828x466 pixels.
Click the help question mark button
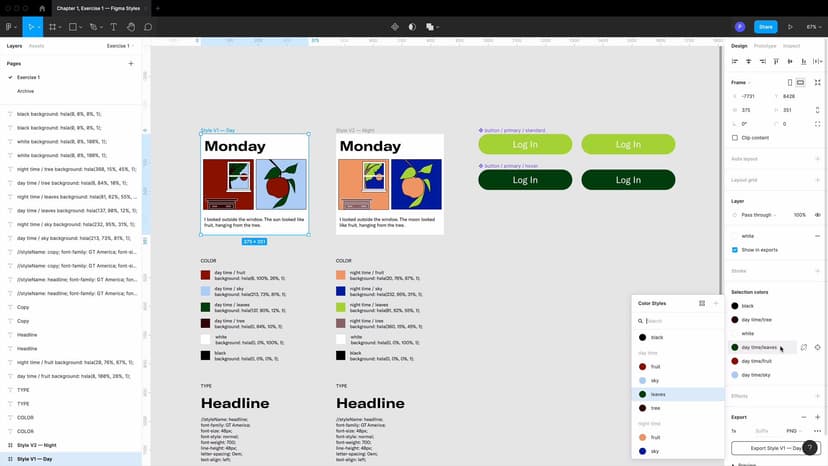(x=810, y=448)
